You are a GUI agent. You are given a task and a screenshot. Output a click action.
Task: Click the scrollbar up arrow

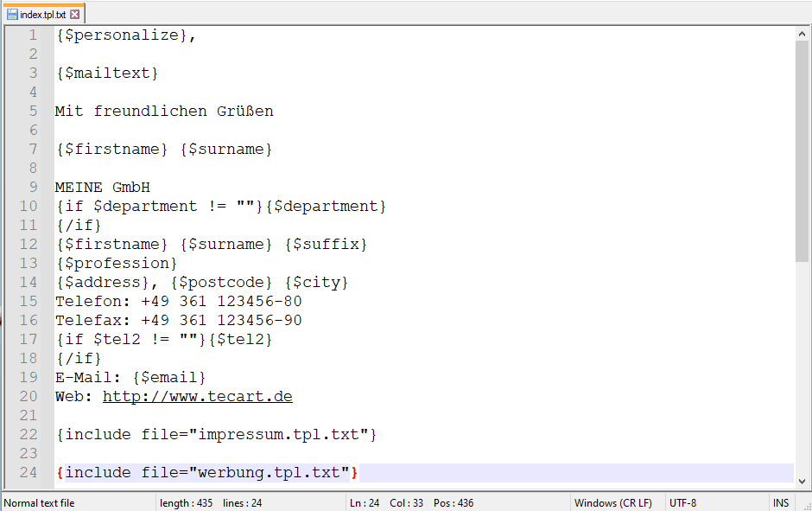802,34
